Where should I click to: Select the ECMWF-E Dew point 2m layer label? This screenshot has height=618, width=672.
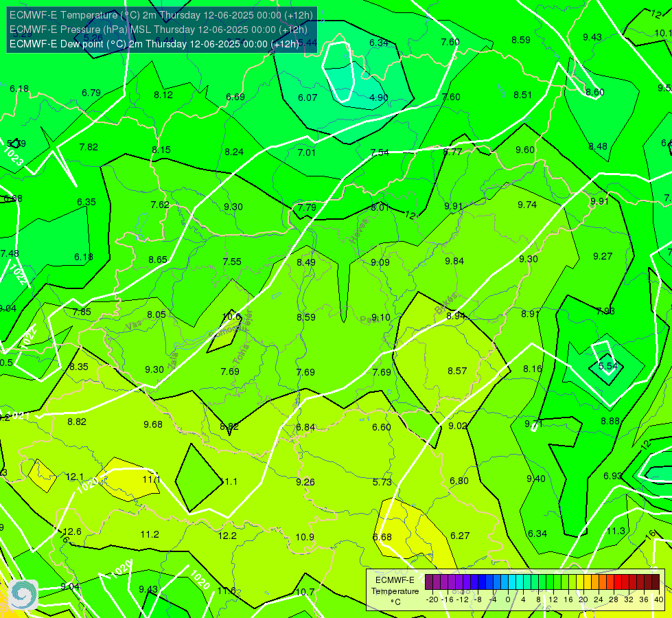tap(154, 44)
